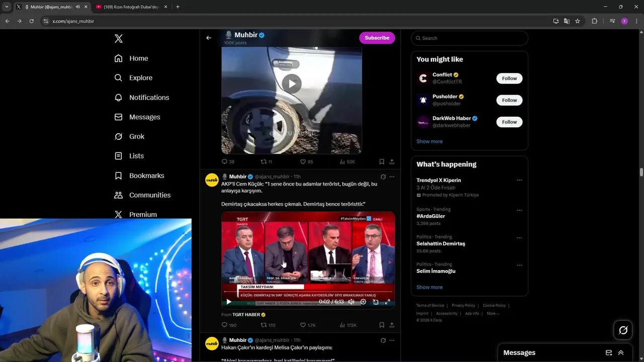Screen dimensions: 644x362
Task: Open TGRT video settings gear
Action: click(363, 302)
